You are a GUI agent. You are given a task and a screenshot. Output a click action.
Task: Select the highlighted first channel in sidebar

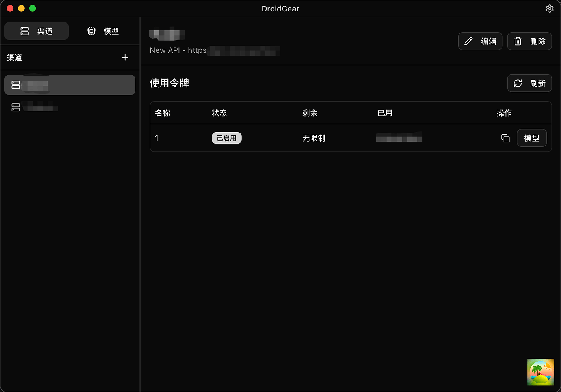point(70,85)
